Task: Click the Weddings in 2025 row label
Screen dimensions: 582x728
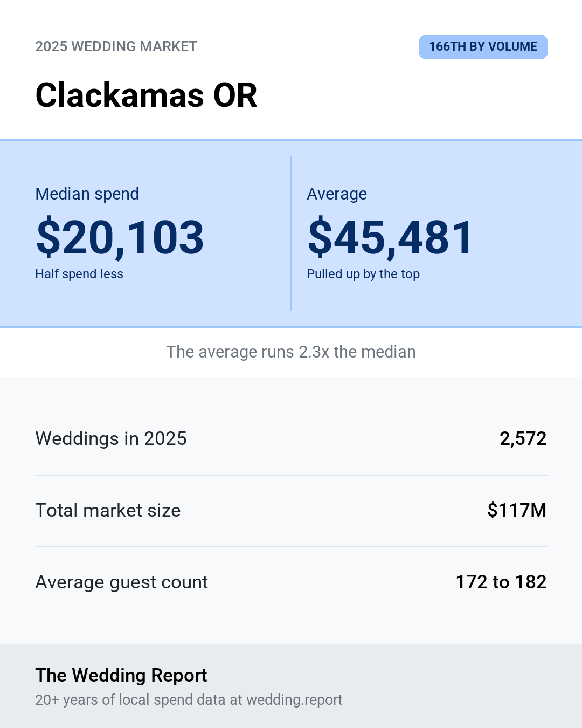Action: 111,438
